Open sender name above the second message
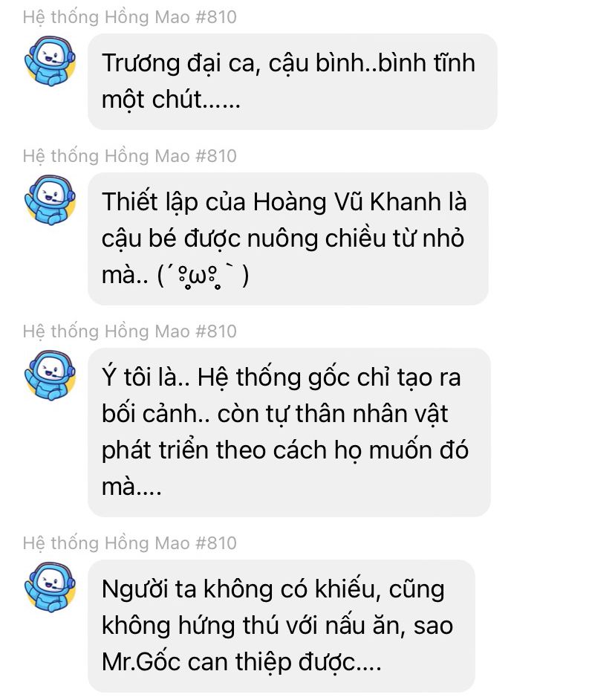This screenshot has width=615, height=700. [129, 156]
